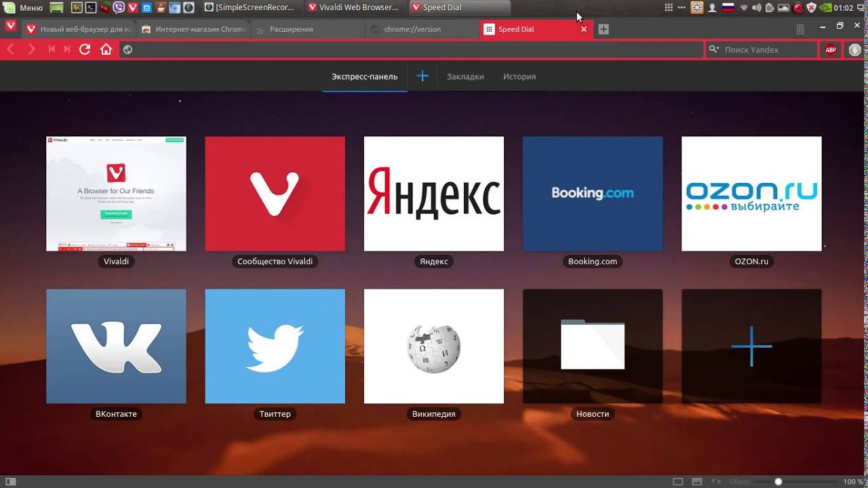Open the Википедия speed dial
868x488 pixels.
(433, 346)
